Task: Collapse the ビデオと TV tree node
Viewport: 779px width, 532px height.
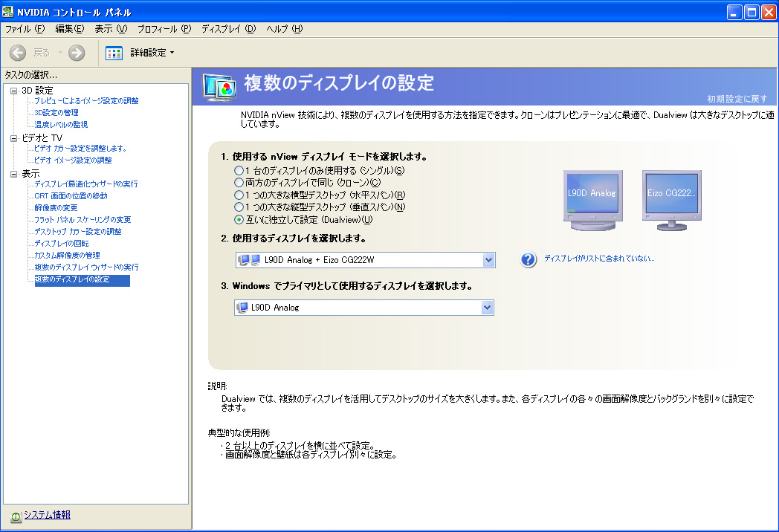Action: click(x=14, y=138)
